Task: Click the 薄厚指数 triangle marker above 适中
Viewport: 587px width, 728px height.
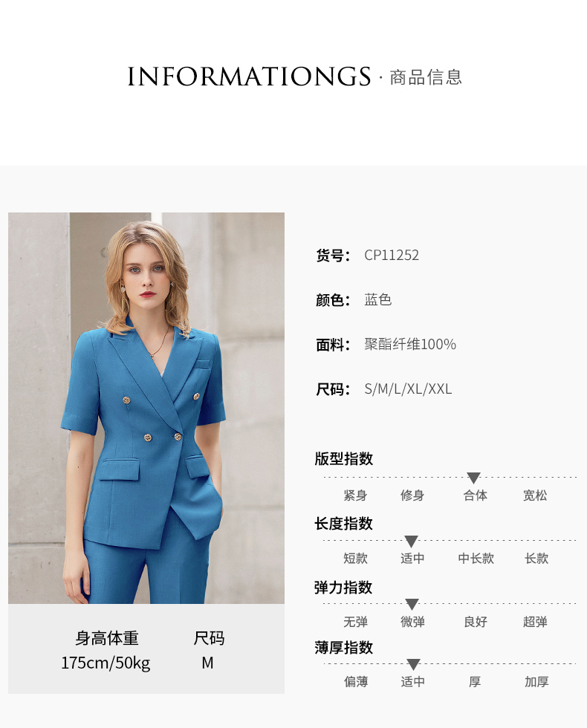Action: point(413,664)
